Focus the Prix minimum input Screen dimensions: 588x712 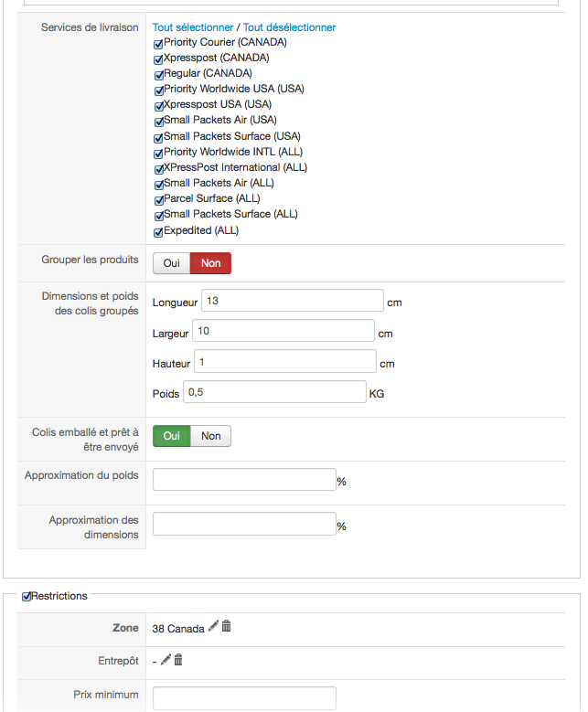(x=244, y=698)
